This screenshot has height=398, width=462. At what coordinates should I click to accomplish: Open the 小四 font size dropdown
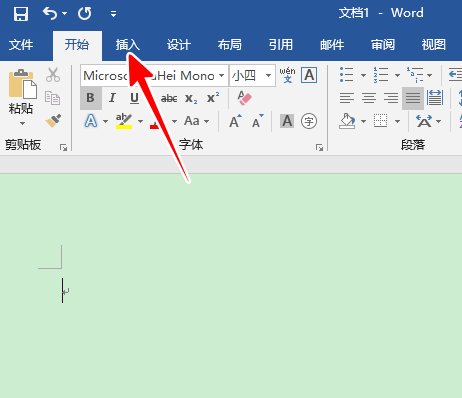[268, 76]
